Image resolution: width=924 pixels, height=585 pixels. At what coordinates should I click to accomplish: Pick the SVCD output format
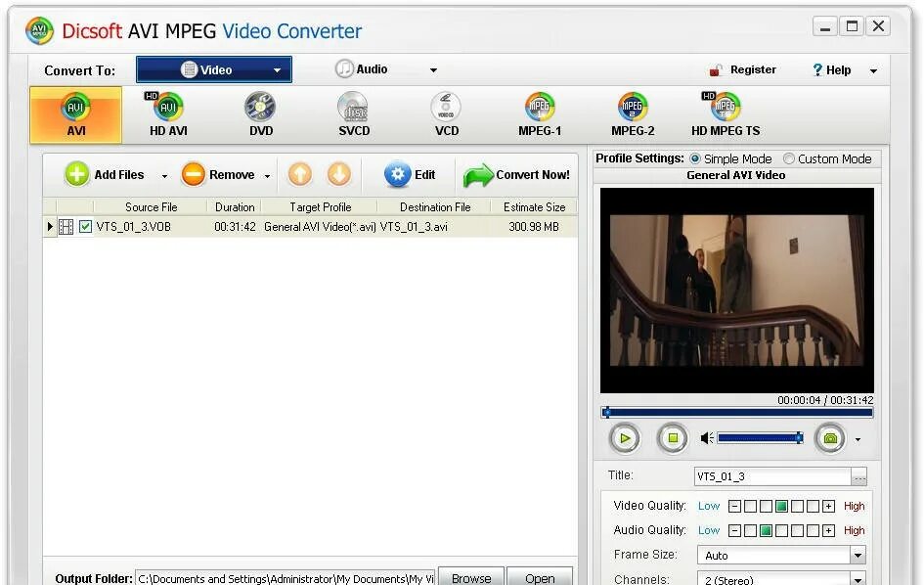[x=354, y=115]
